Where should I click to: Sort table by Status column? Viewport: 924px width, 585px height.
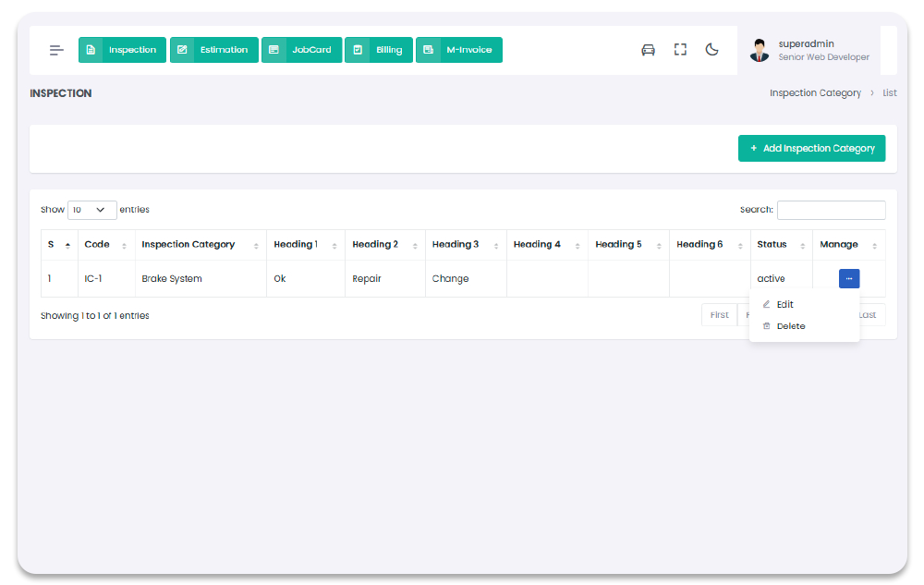(780, 245)
